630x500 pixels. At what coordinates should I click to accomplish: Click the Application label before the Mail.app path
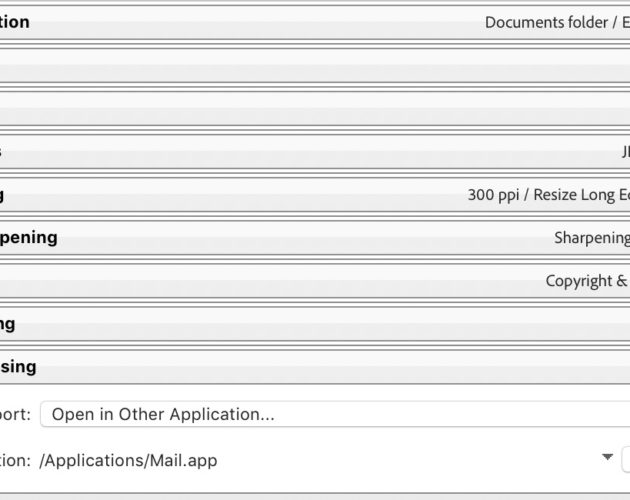pyautogui.click(x=15, y=460)
